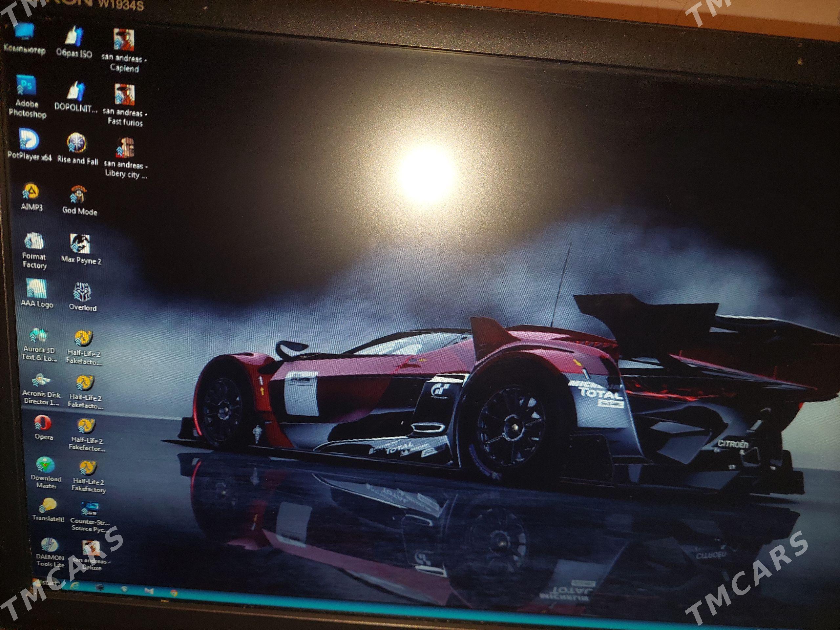Select the Counter-Strike Source desktop icon
Viewport: 840px width, 630px height.
90,517
